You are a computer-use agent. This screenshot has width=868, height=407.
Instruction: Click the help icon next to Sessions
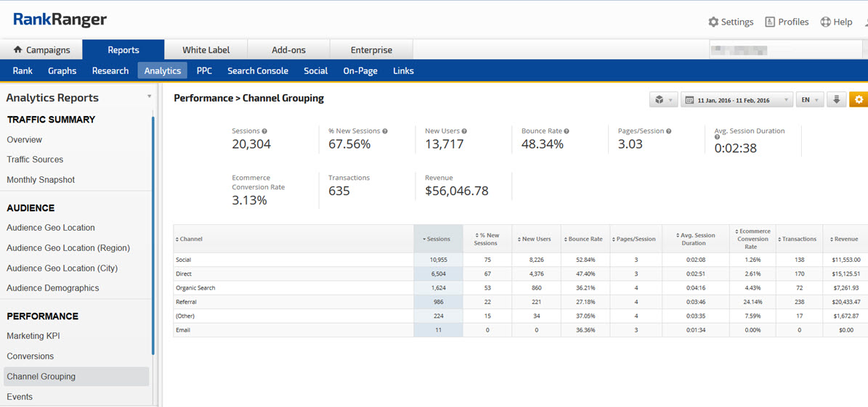click(264, 131)
